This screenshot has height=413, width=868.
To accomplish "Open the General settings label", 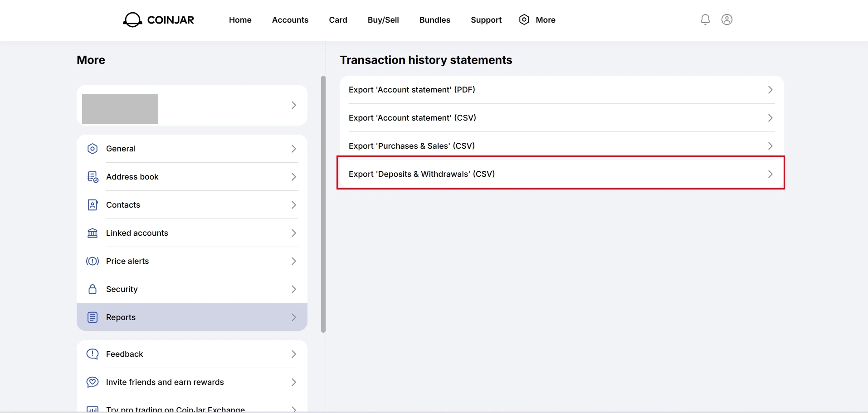I will pyautogui.click(x=121, y=149).
